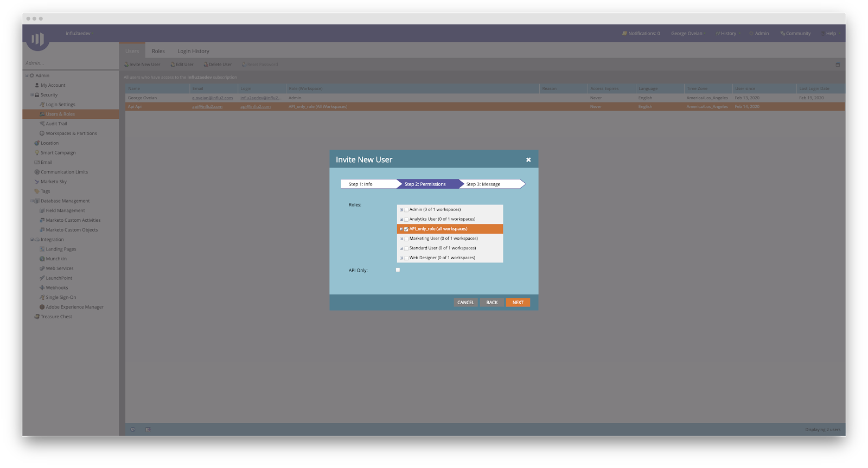868x468 pixels.
Task: Open the Login History tab
Action: point(193,52)
